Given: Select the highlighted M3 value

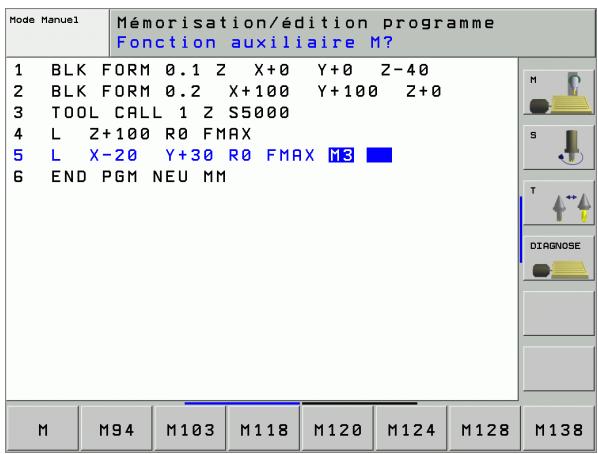Looking at the screenshot, I should (341, 155).
